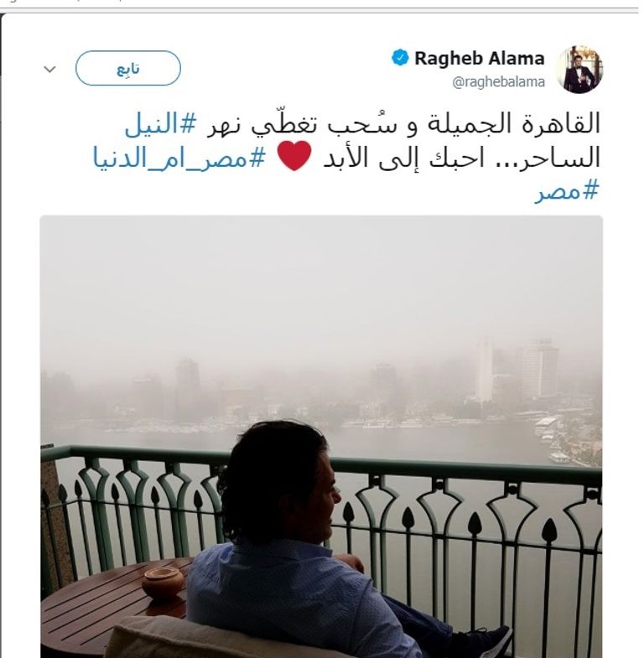Open the @raghebalama handle link

(x=498, y=82)
